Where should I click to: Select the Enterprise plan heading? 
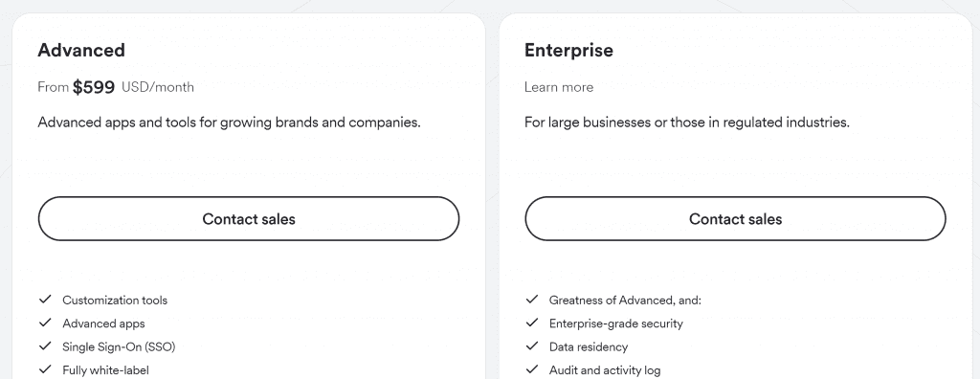coord(568,50)
